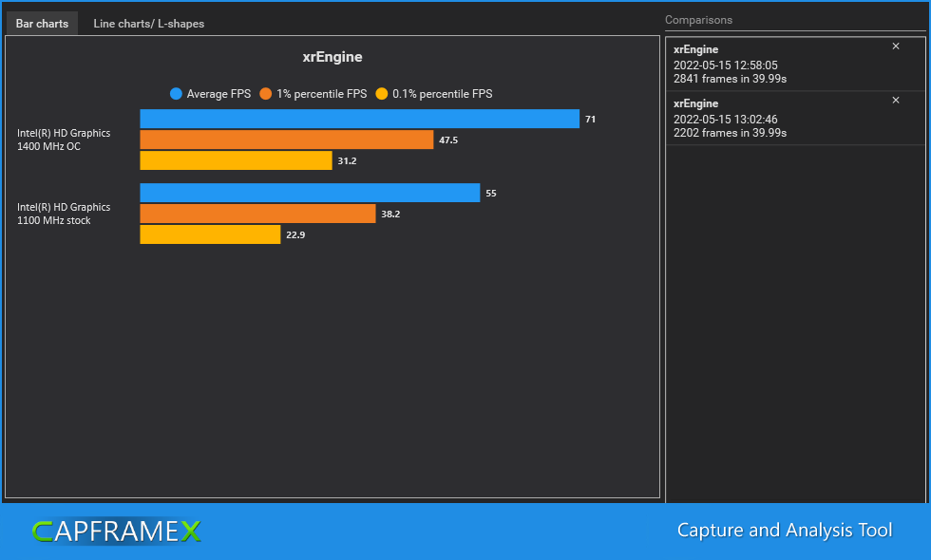Click the 2022-05-15 12:58:05 timestamp
This screenshot has width=931, height=560.
(x=725, y=65)
